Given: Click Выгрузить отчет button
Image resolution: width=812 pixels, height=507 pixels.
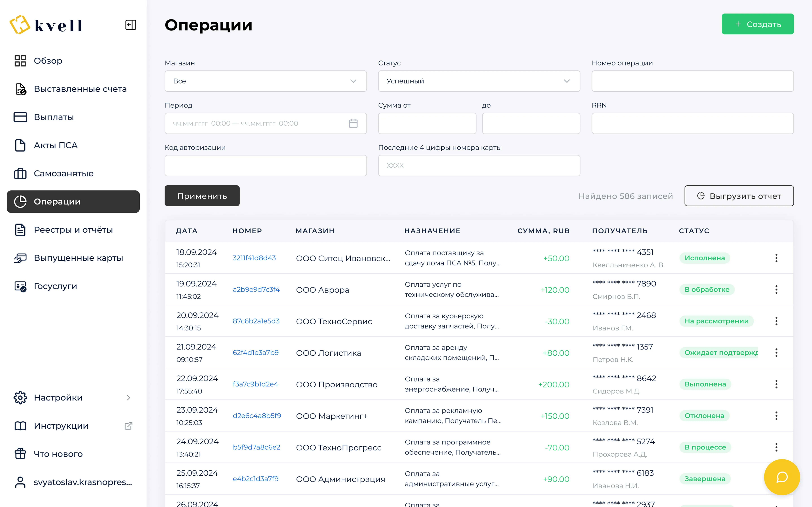Looking at the screenshot, I should pyautogui.click(x=739, y=196).
